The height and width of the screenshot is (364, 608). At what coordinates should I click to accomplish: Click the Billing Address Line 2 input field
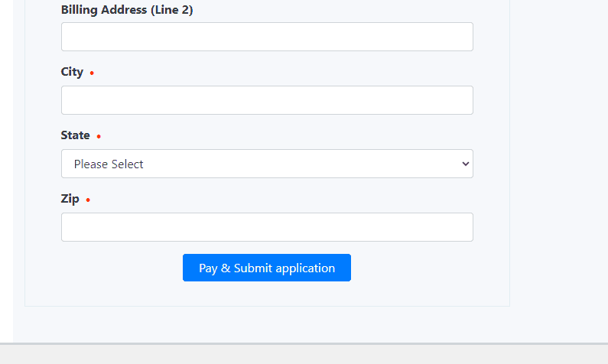(267, 37)
